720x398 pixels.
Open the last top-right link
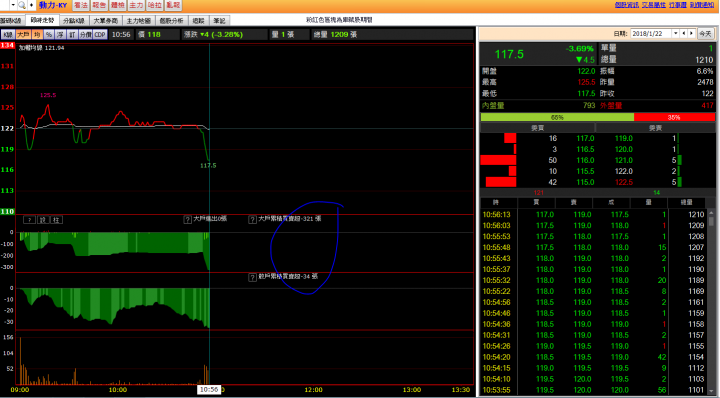[701, 5]
